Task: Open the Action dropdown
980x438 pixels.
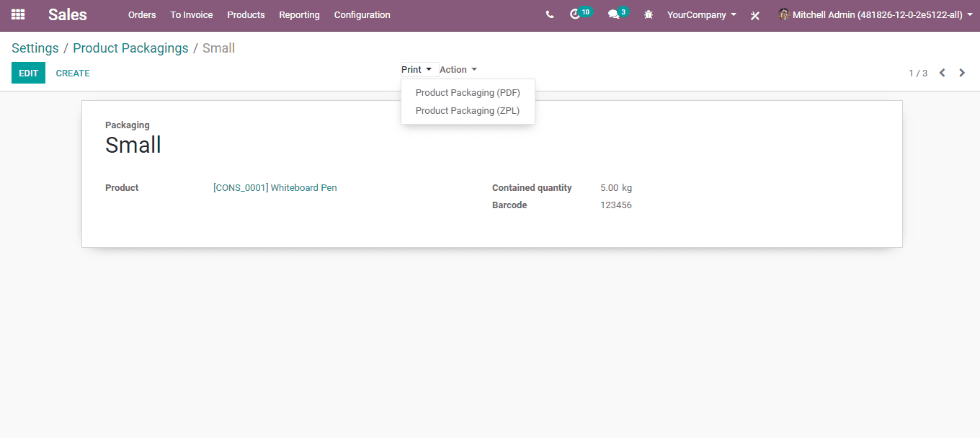Action: (x=458, y=70)
